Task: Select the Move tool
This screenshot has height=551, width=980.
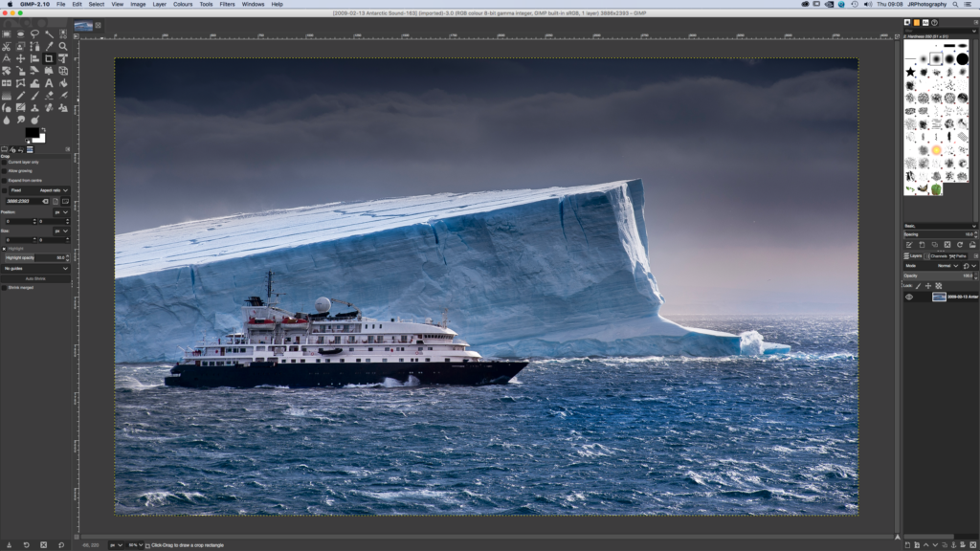Action: click(21, 58)
